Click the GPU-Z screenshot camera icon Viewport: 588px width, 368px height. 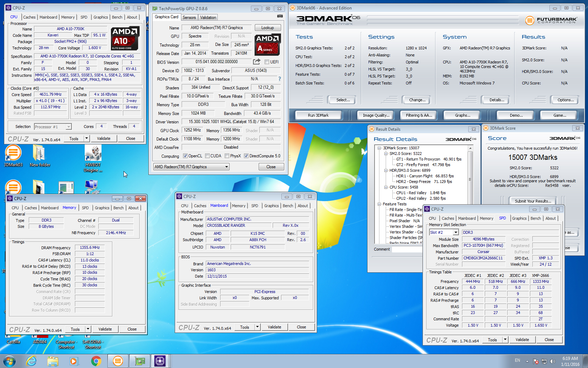click(x=280, y=16)
